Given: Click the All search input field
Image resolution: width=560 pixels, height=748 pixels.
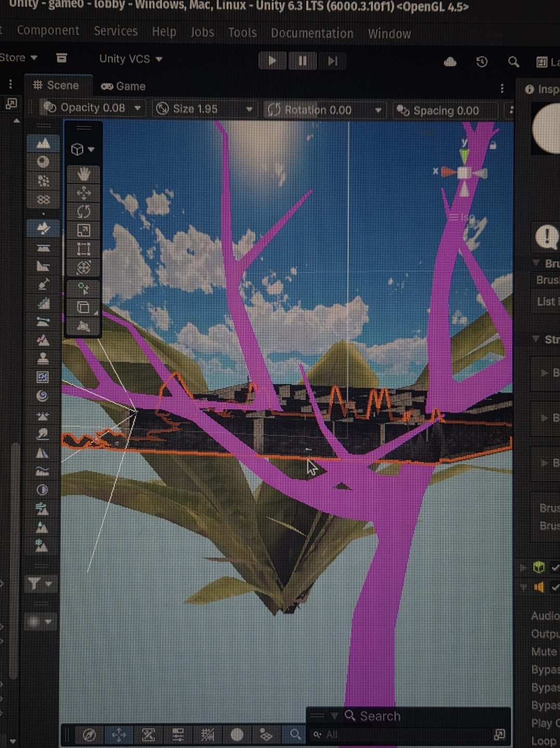Looking at the screenshot, I should [x=400, y=734].
